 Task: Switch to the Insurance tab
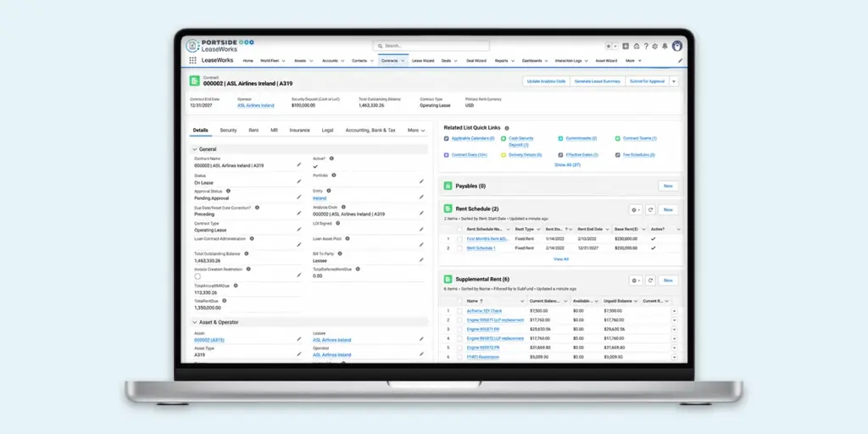click(299, 131)
